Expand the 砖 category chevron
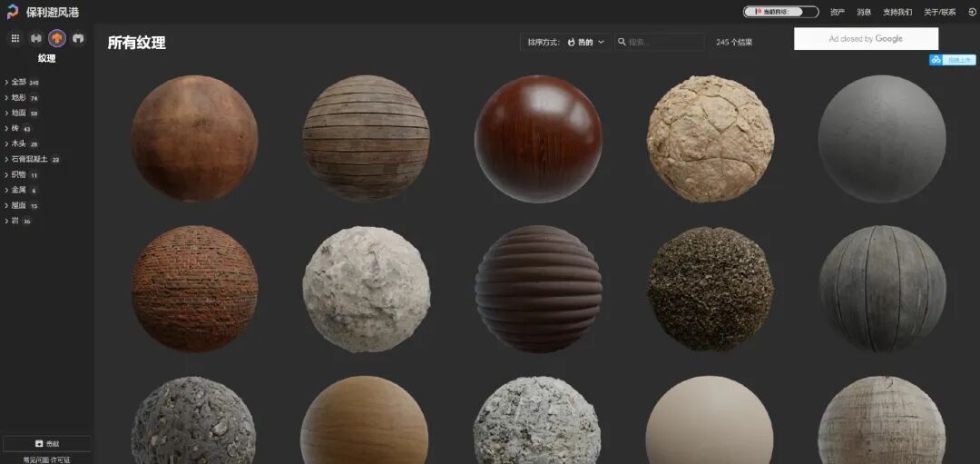980x464 pixels. (x=6, y=128)
